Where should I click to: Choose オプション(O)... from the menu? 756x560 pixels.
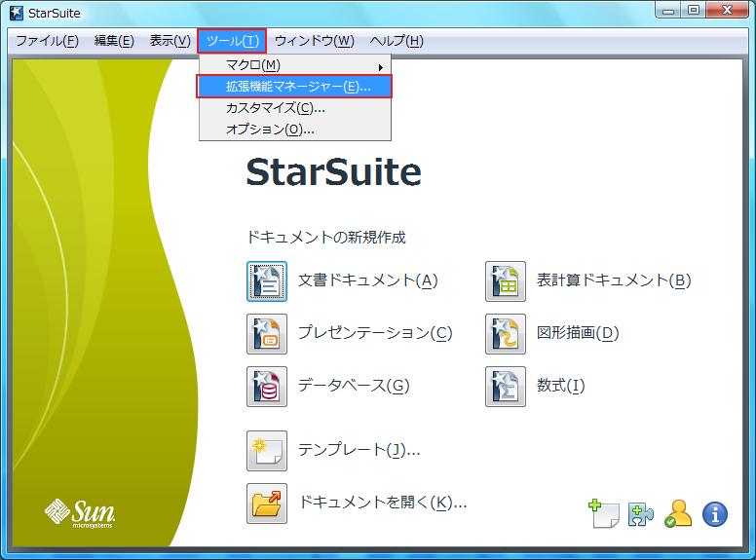coord(295,130)
